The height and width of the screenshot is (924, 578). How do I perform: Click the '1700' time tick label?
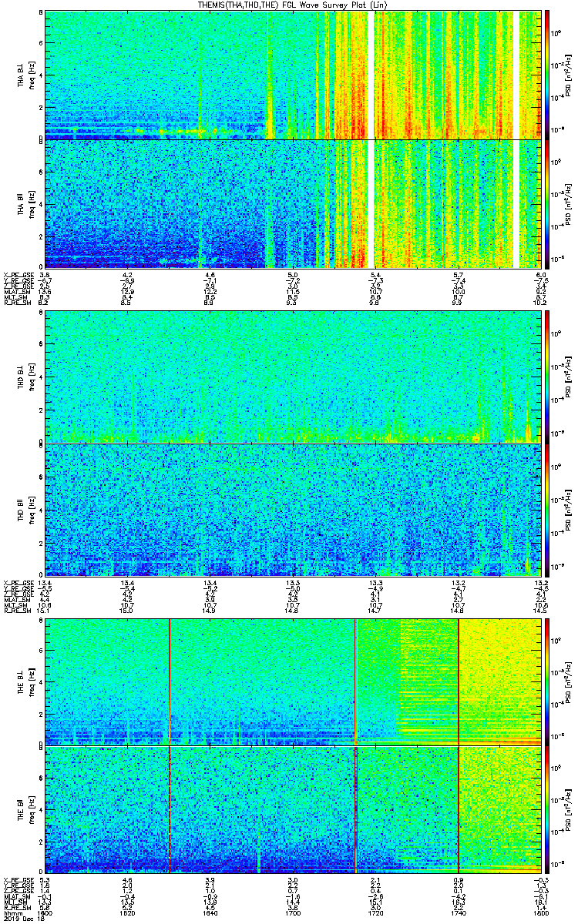tap(293, 912)
